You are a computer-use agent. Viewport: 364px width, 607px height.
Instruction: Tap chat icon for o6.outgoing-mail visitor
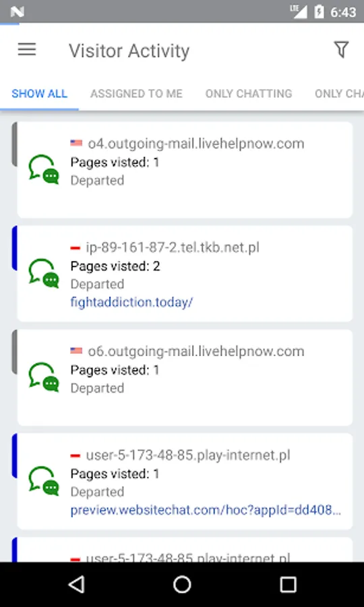[44, 377]
